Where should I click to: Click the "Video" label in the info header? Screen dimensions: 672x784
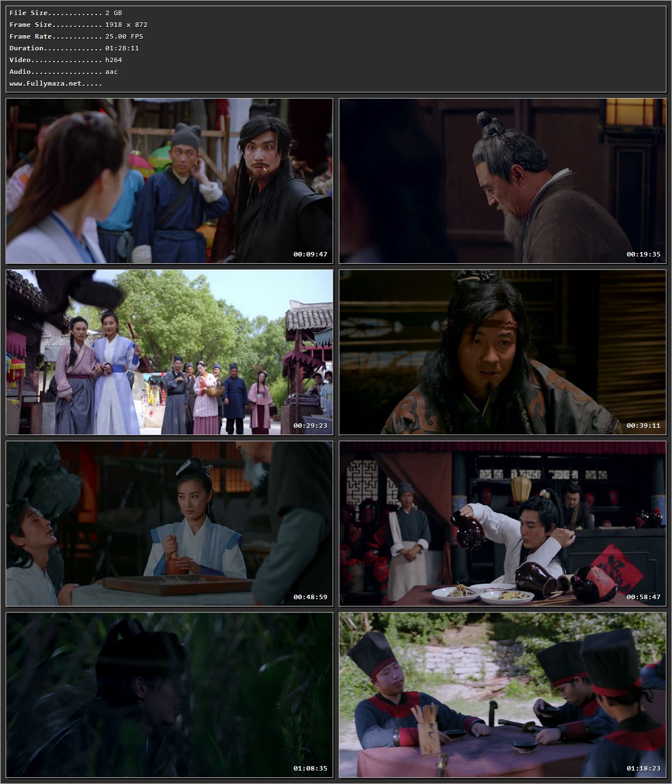20,60
